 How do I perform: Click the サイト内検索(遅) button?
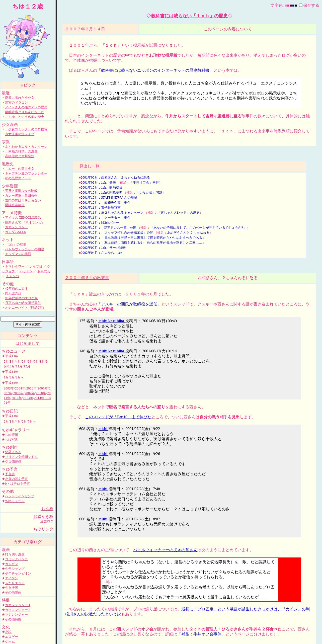pos(28,325)
